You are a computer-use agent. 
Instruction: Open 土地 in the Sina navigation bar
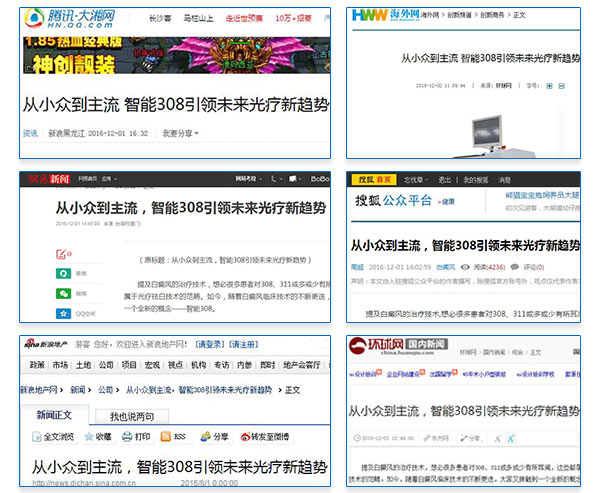click(x=84, y=365)
